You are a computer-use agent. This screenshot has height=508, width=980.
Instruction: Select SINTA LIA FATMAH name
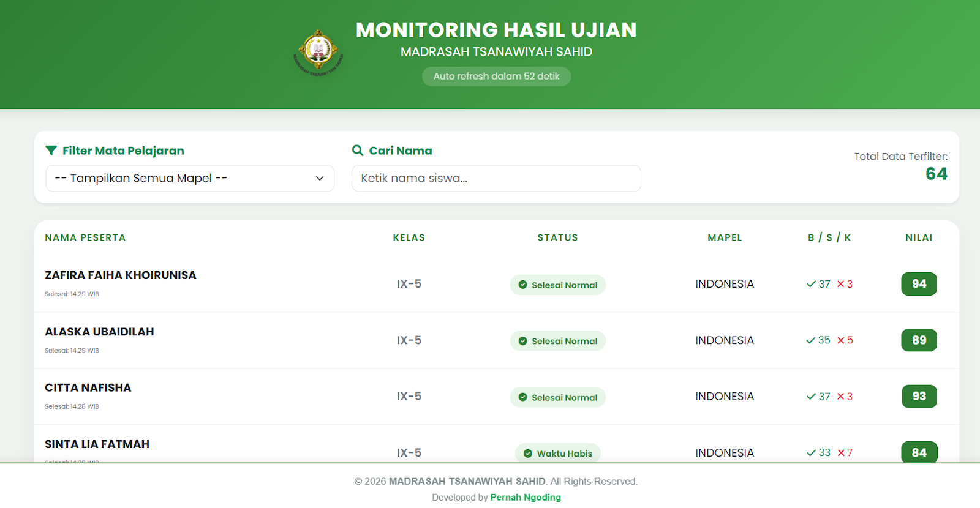tap(97, 444)
